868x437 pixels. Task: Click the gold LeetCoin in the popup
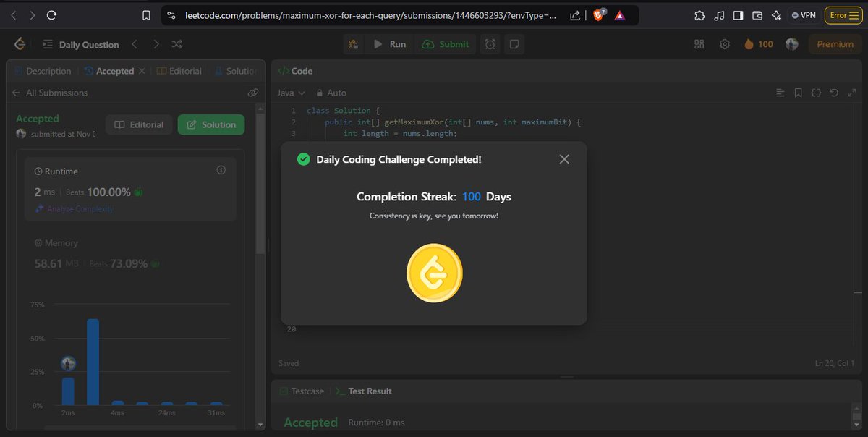tap(434, 273)
